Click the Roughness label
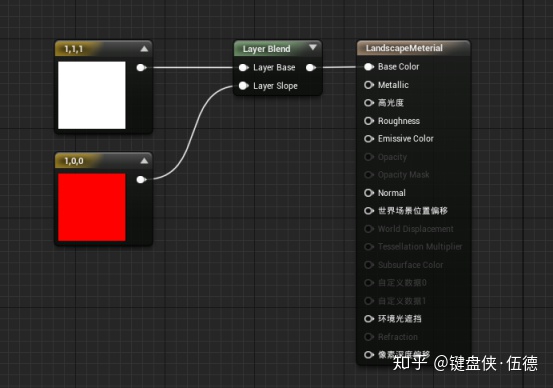This screenshot has height=388, width=553. point(399,121)
